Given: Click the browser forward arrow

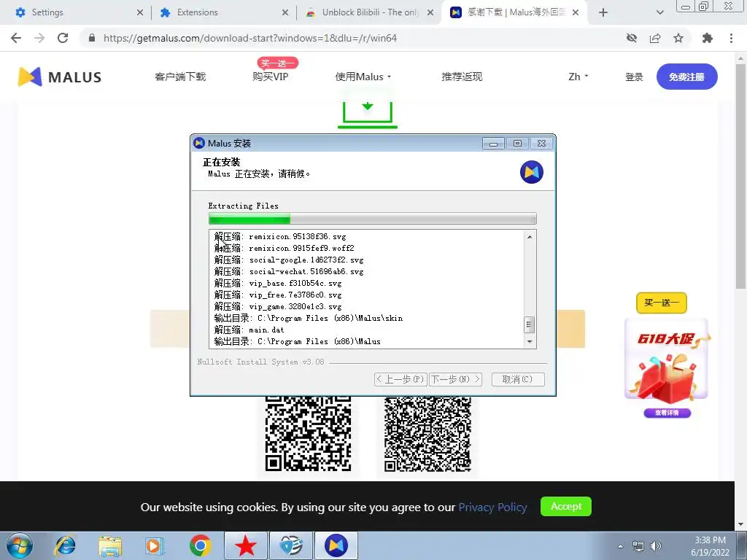Looking at the screenshot, I should pyautogui.click(x=39, y=38).
